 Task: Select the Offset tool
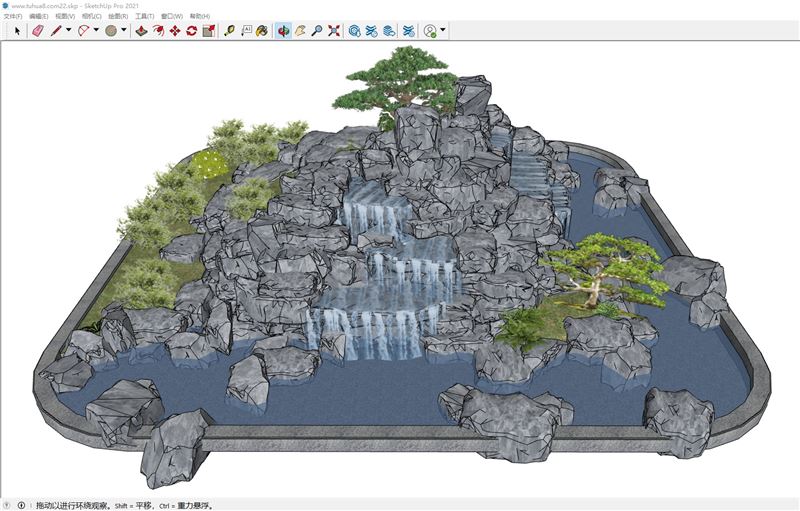coord(158,31)
